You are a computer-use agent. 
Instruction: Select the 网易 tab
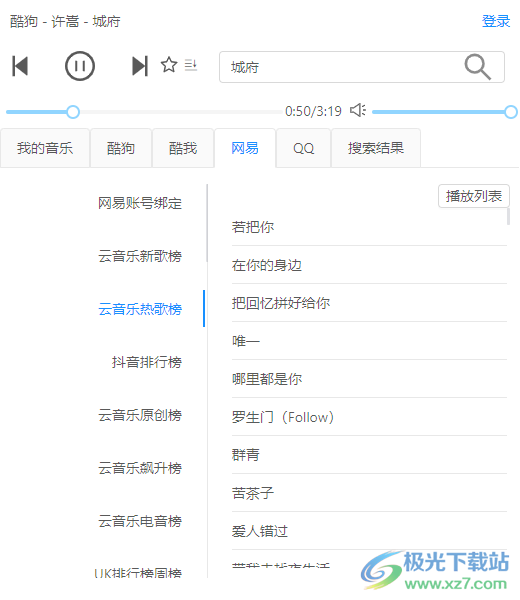point(245,148)
